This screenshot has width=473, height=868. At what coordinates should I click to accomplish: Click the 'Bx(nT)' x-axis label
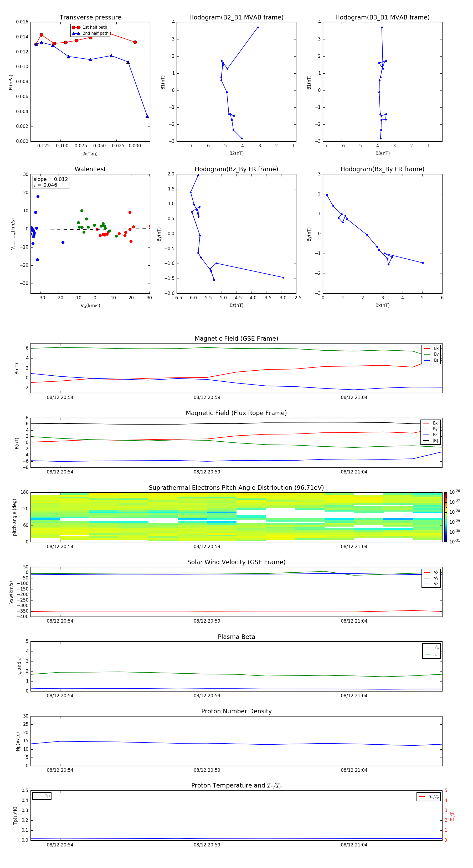pos(382,306)
